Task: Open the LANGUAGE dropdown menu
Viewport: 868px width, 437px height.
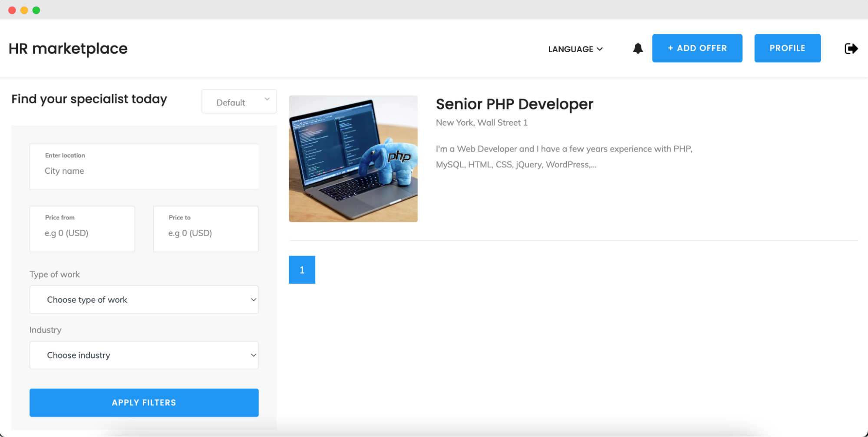Action: pos(575,49)
